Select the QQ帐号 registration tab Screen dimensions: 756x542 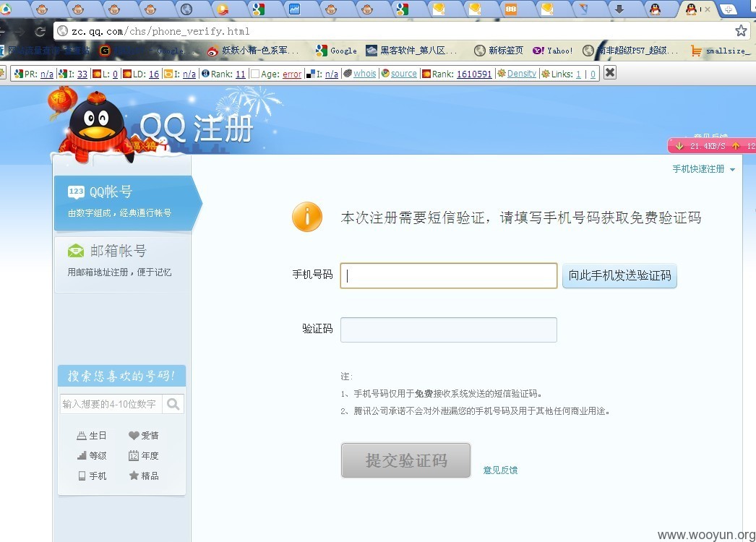[126, 203]
